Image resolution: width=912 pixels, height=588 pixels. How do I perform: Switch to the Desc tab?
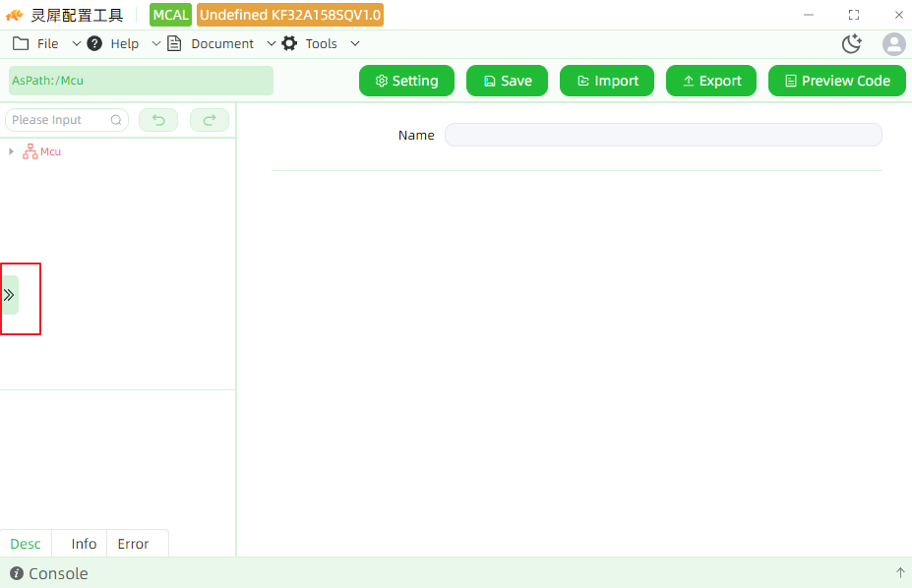(26, 544)
